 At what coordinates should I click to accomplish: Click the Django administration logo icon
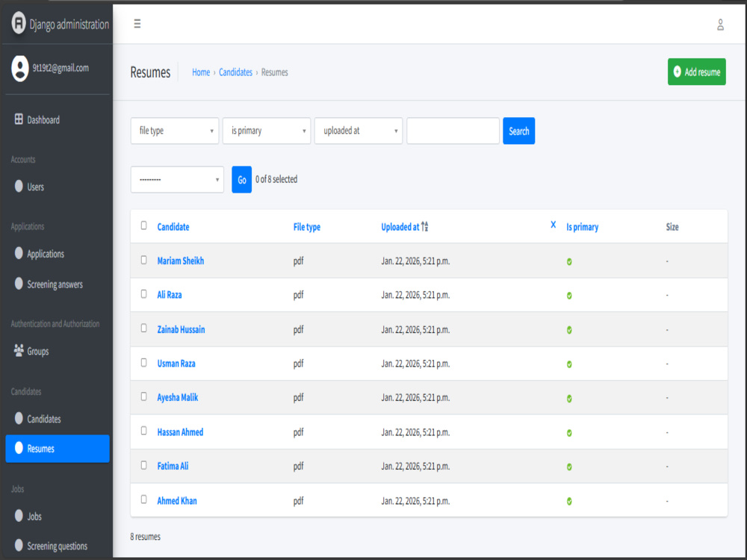[x=19, y=23]
